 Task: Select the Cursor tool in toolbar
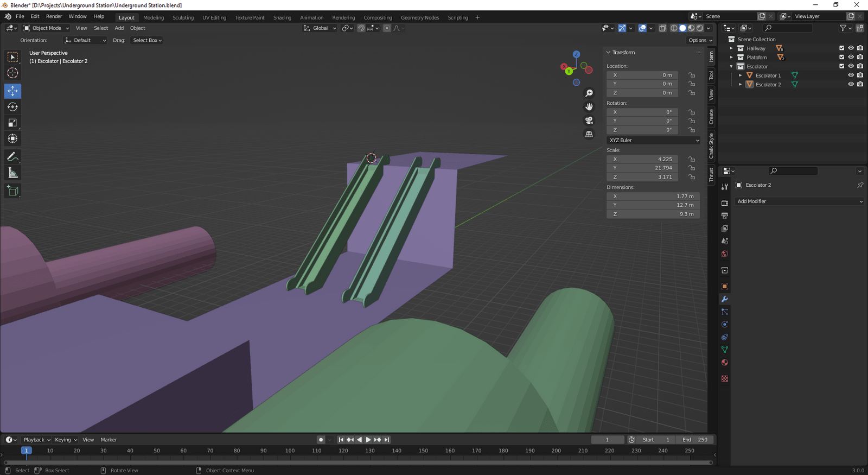coord(12,73)
